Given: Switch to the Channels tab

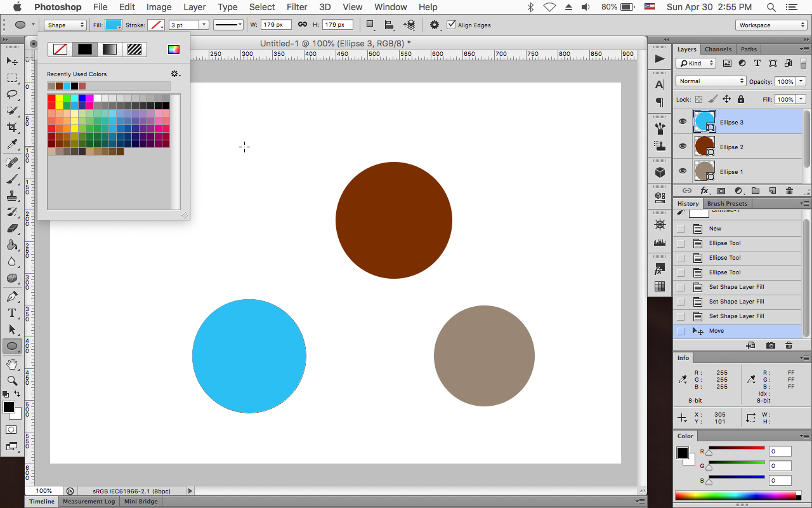Looking at the screenshot, I should pos(717,49).
